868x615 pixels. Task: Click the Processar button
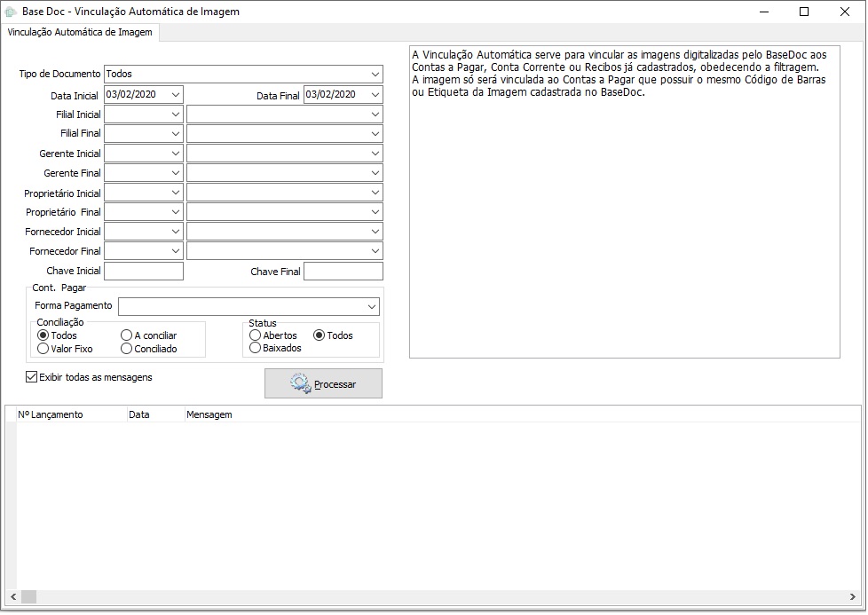tap(323, 383)
